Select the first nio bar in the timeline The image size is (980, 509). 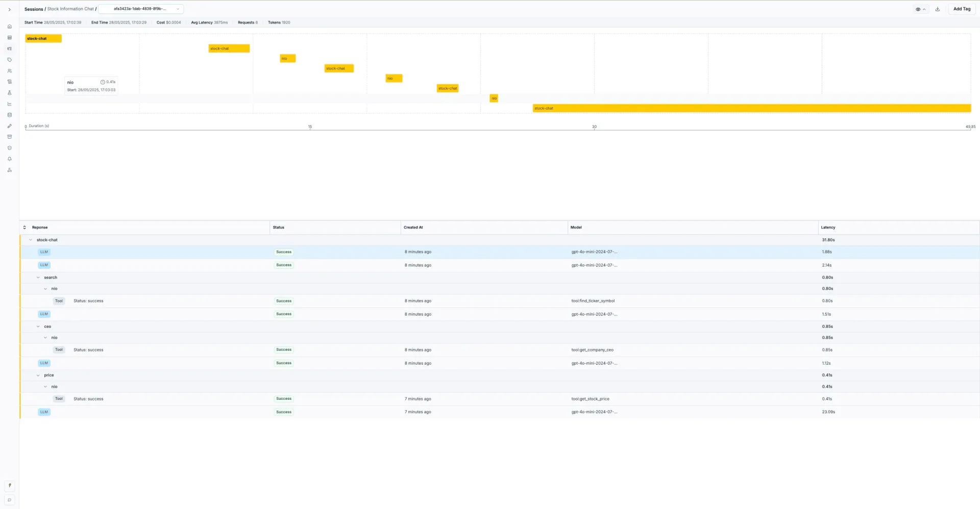(x=287, y=58)
